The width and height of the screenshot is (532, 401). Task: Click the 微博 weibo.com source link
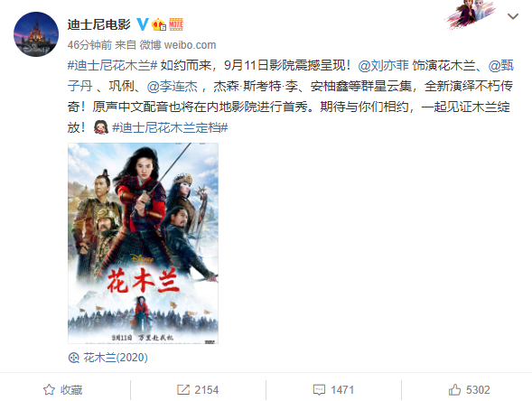(178, 45)
